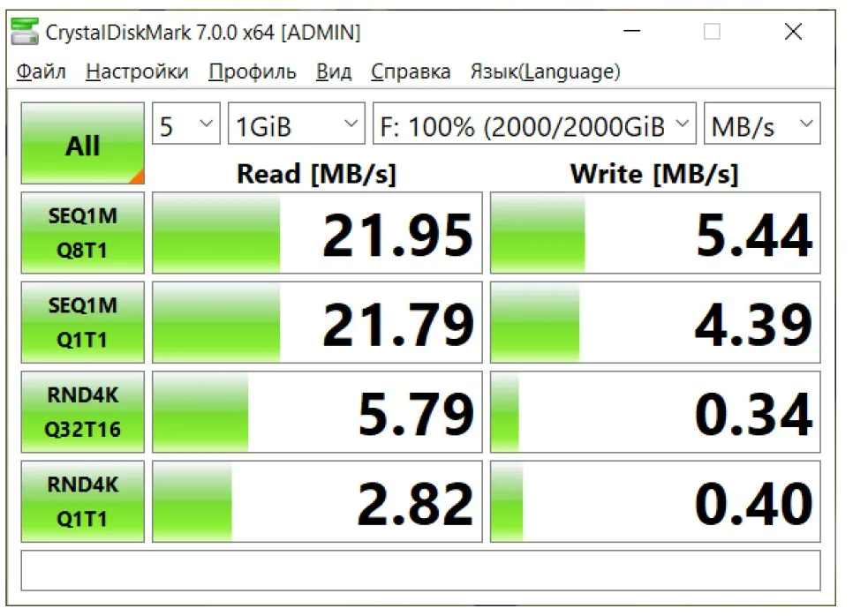Start the SEQ1M Q1T1 test
Image resolution: width=853 pixels, height=616 pixels.
[83, 322]
